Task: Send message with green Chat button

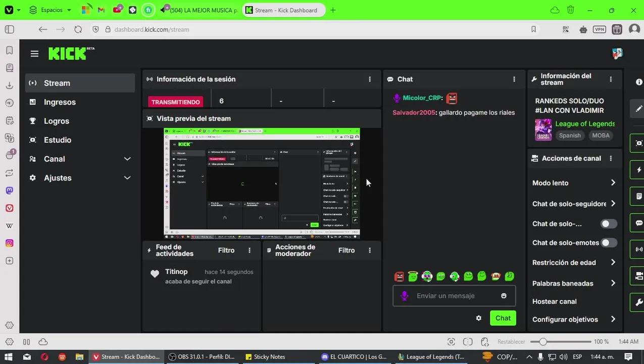Action: point(503,318)
